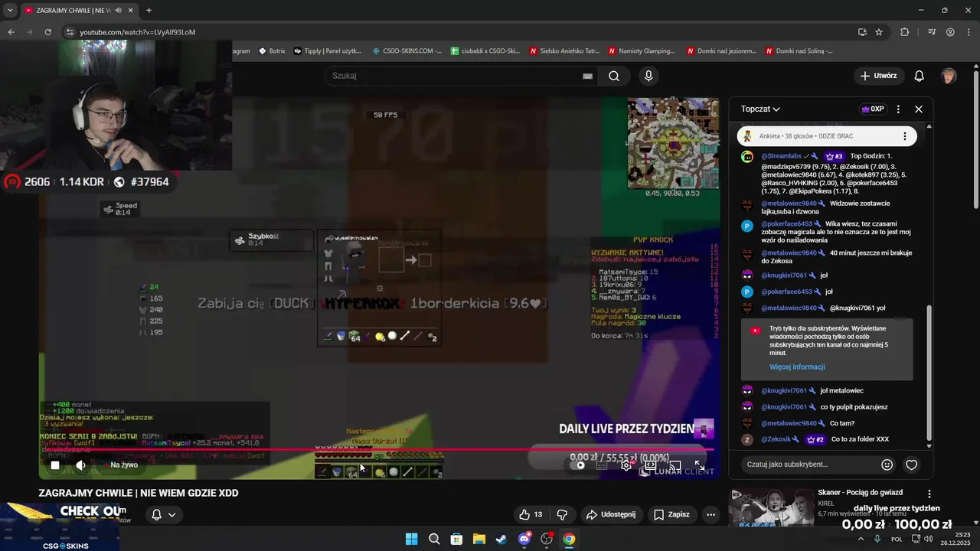View site information icon in address bar
Viewport: 980px width, 551px height.
pos(70,32)
